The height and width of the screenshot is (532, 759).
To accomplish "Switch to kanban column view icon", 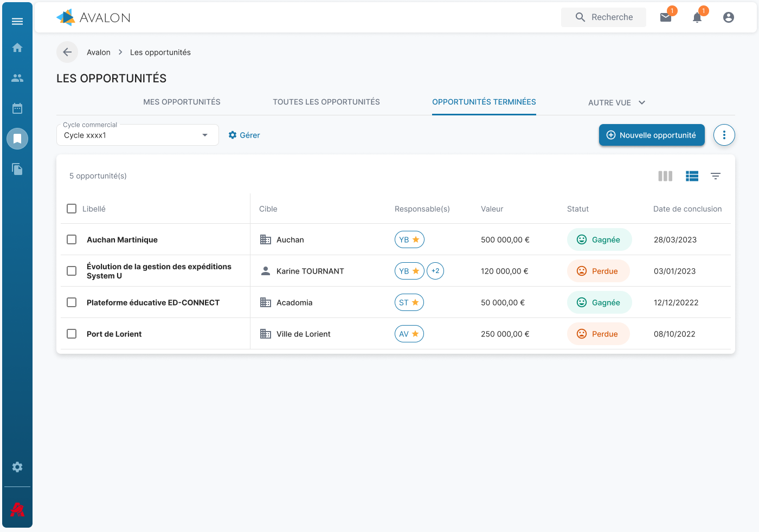I will (665, 176).
